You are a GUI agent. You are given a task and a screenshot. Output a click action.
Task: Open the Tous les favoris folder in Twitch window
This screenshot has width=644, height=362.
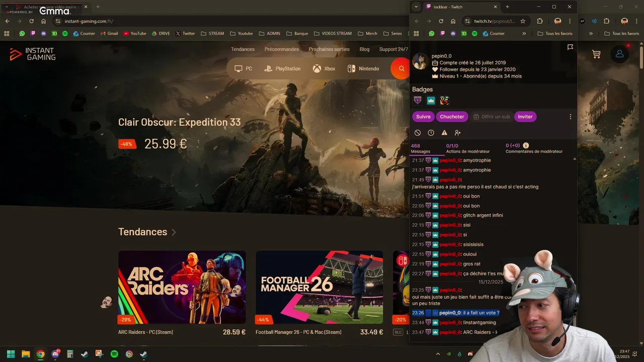(x=555, y=34)
